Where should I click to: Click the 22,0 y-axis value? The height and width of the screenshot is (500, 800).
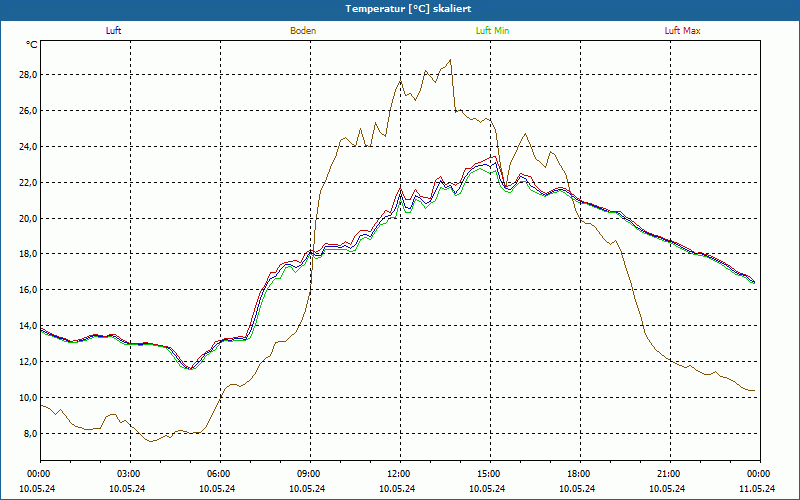click(28, 183)
